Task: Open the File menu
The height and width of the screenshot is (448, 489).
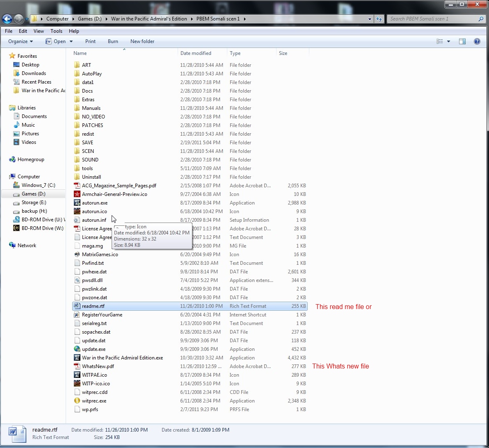Action: coord(9,31)
